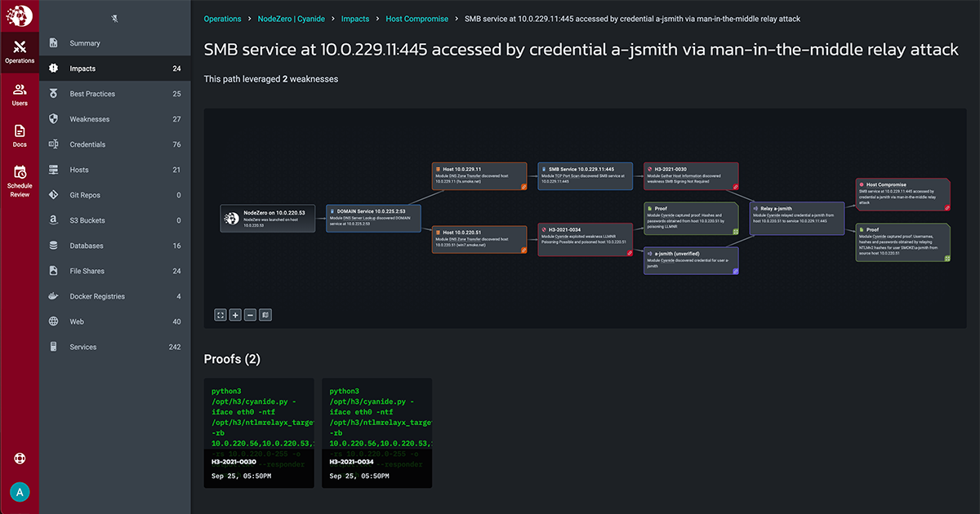The height and width of the screenshot is (514, 980).
Task: Open the Users section icon
Action: tap(20, 91)
